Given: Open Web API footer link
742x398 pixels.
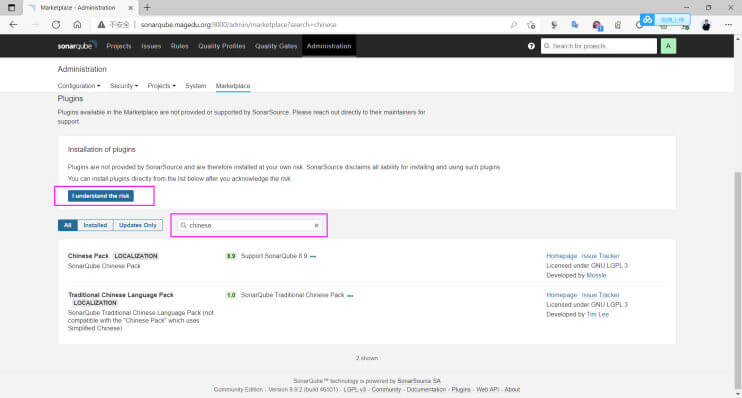Looking at the screenshot, I should [x=487, y=389].
